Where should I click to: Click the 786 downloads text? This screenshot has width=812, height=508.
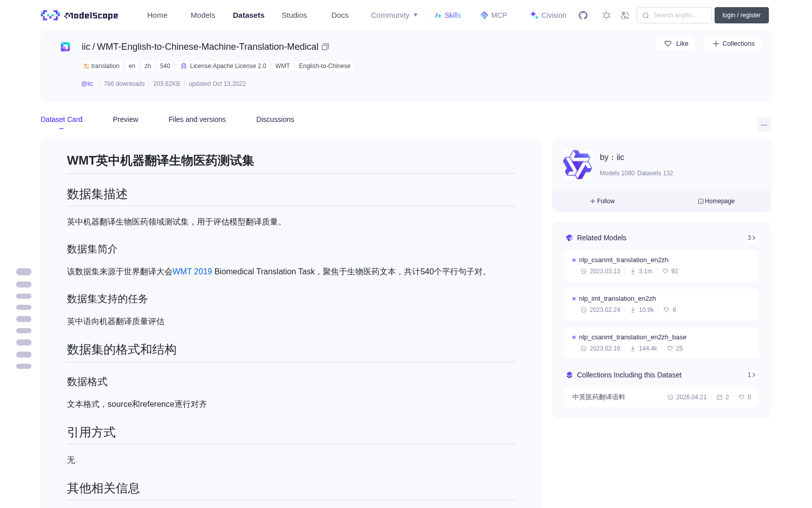click(124, 84)
